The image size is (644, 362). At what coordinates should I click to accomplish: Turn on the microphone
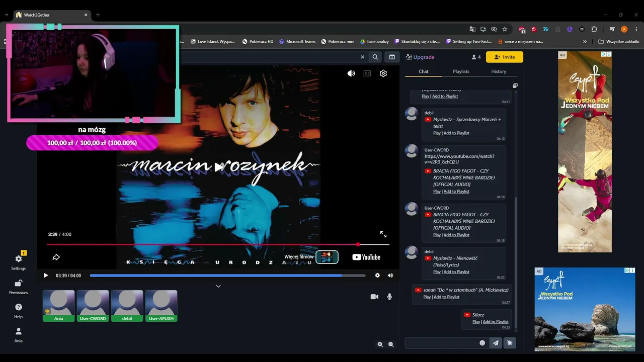pyautogui.click(x=389, y=297)
